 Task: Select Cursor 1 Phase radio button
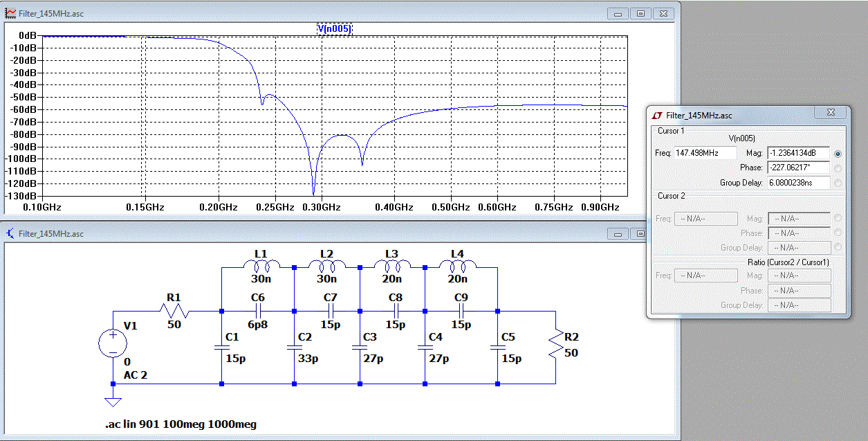click(x=839, y=168)
